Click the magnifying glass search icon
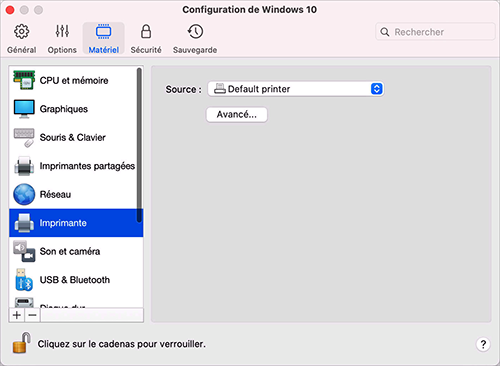The image size is (500, 366). pyautogui.click(x=385, y=32)
